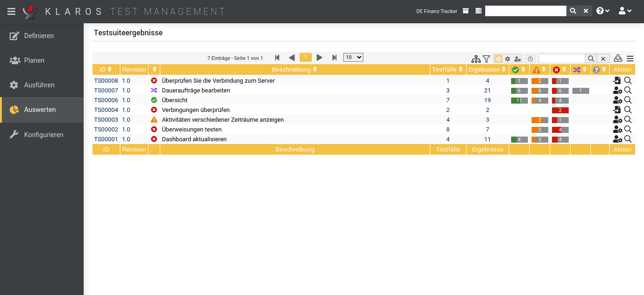Screen dimensions: 644x295
Task: Click the Klaros logo
Action: pos(31,11)
